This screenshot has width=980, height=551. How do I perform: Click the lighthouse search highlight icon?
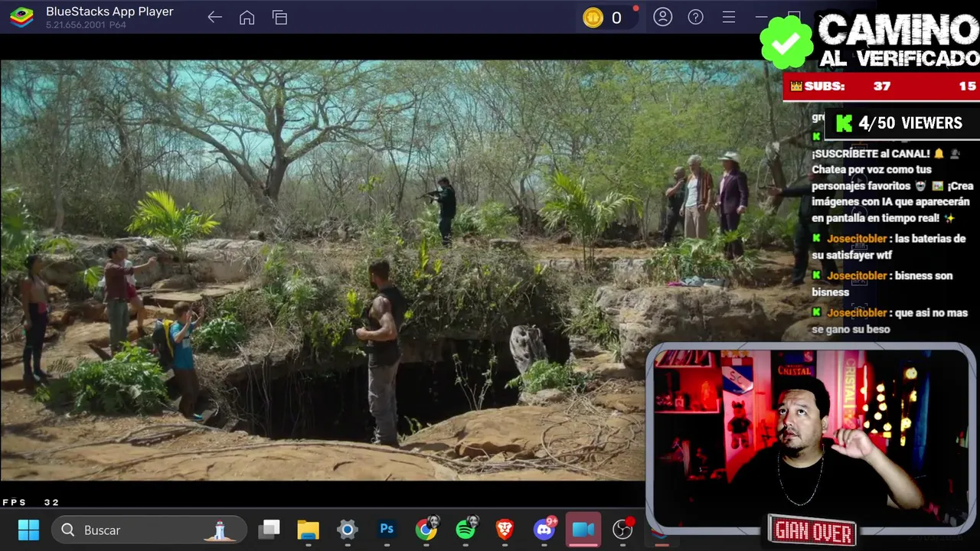click(220, 530)
